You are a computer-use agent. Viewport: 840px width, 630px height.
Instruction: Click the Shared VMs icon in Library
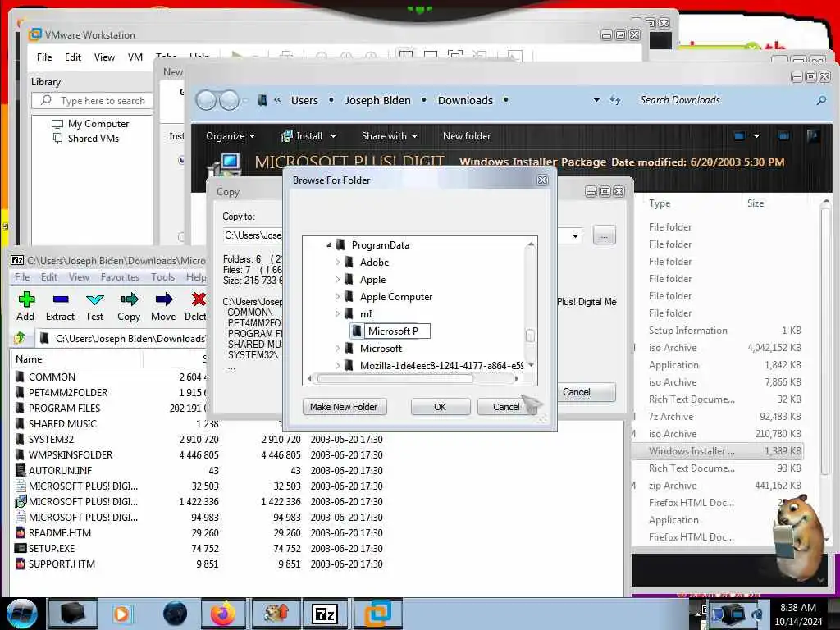click(x=57, y=138)
